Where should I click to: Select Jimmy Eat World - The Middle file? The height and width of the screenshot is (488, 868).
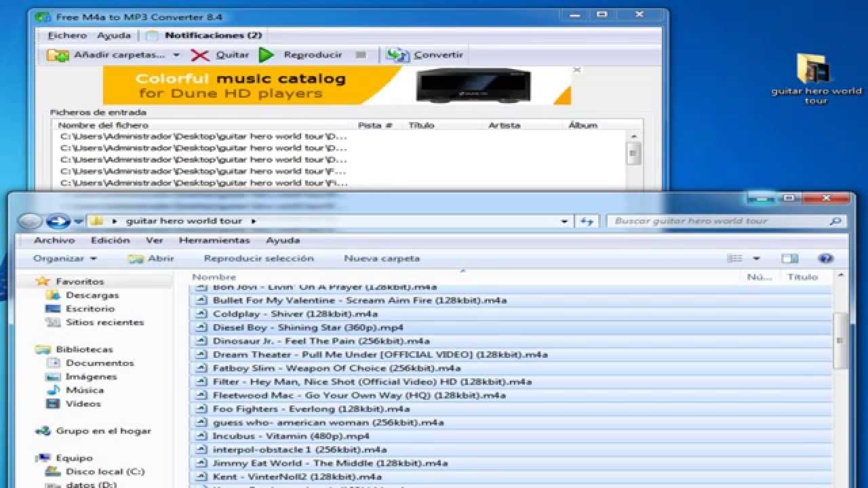(x=330, y=463)
